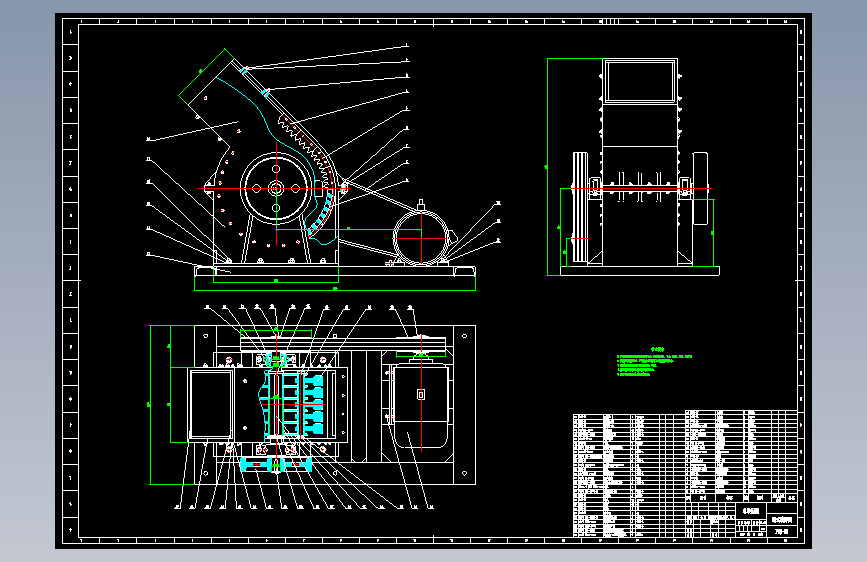Select the cyan hammer row in the plan view

click(x=314, y=404)
